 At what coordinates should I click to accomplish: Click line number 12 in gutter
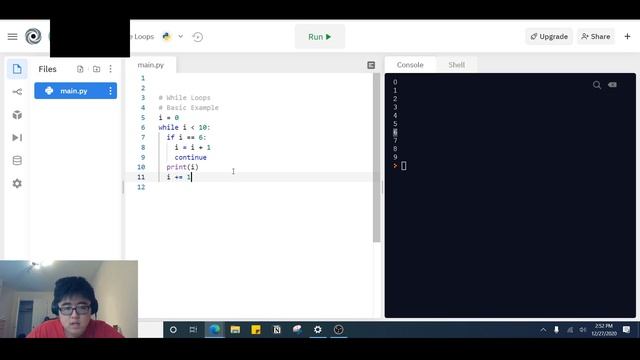141,187
